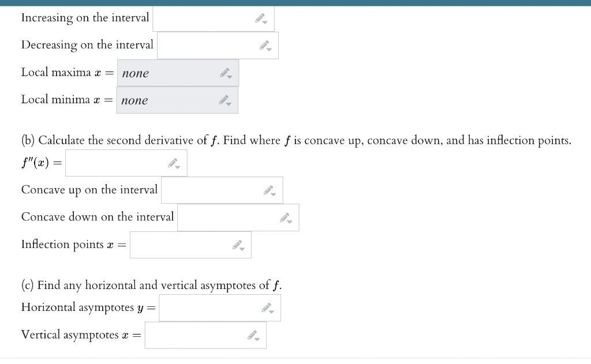Expand input options chevron on increasing interval field
This screenshot has height=364, width=591.
point(266,21)
